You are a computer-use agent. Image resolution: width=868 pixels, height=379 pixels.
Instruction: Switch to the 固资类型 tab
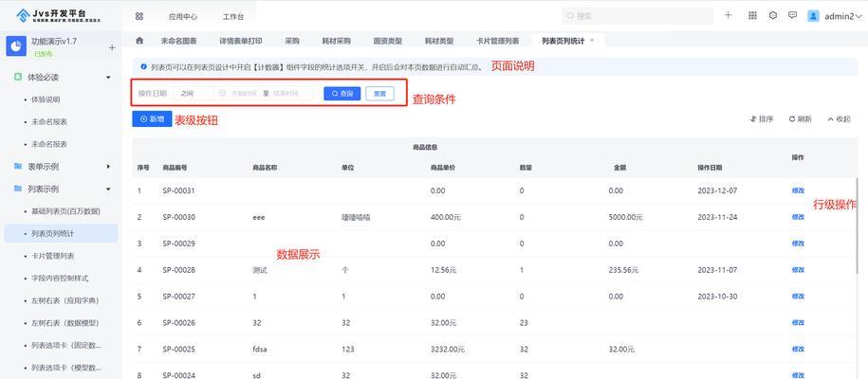(387, 41)
